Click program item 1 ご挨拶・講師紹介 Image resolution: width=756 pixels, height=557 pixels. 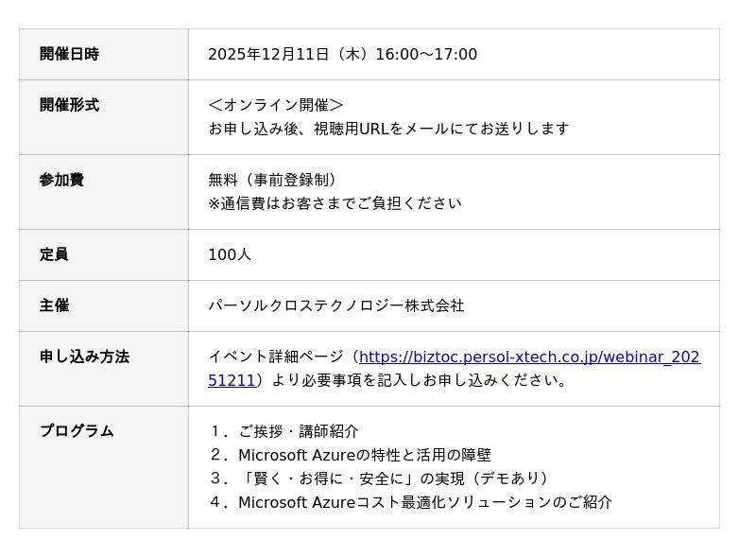[283, 431]
